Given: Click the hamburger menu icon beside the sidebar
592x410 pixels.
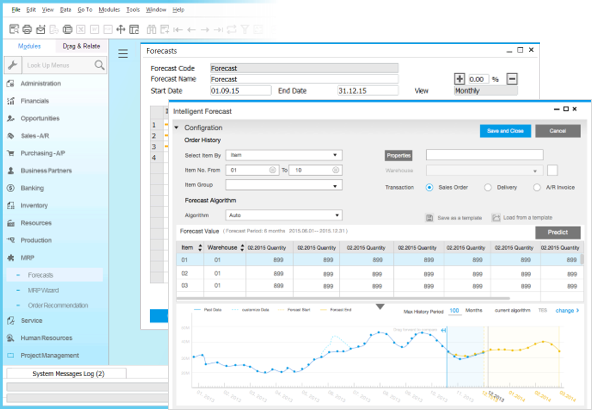Looking at the screenshot, I should [123, 53].
